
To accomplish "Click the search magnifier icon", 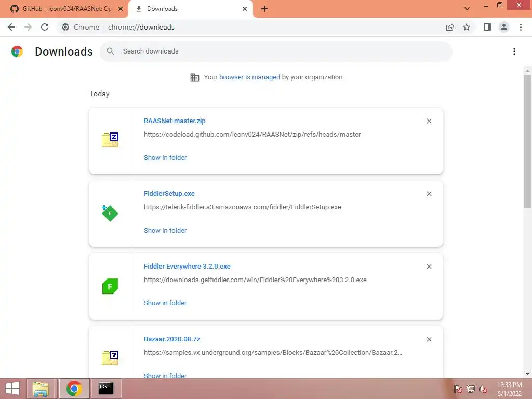I will coord(110,51).
